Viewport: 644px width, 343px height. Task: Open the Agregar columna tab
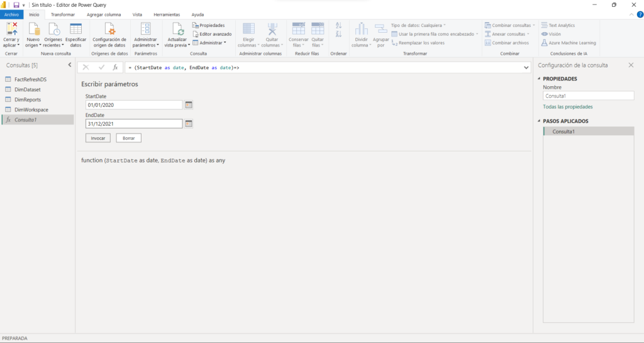[104, 14]
